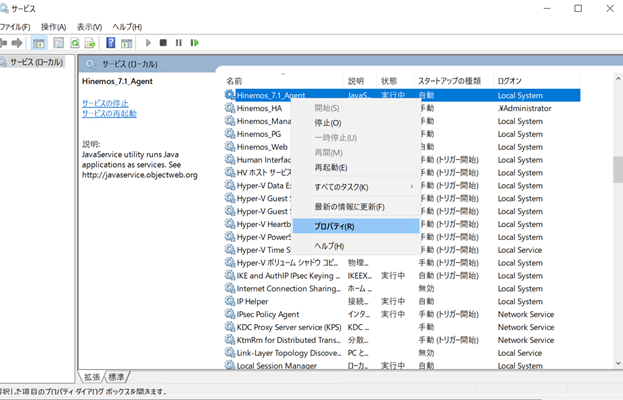The width and height of the screenshot is (623, 400).
Task: Switch to the 標準 tab
Action: (116, 377)
